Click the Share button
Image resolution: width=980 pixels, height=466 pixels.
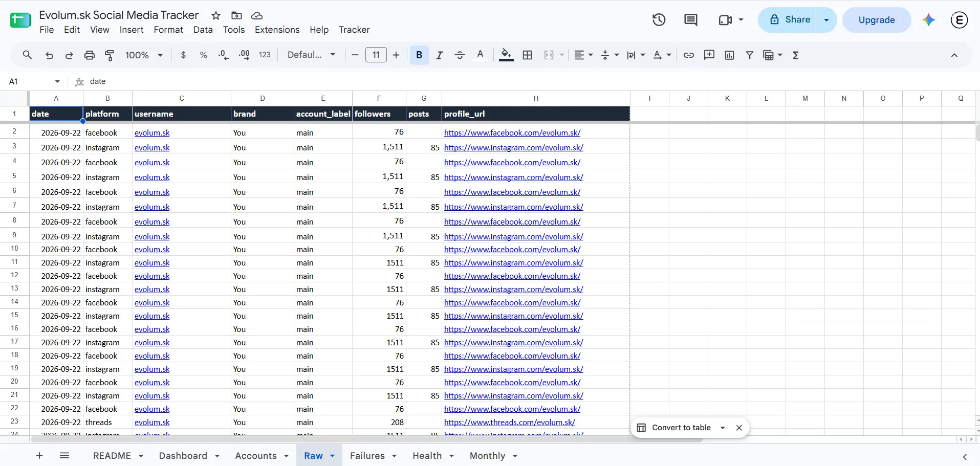(787, 20)
